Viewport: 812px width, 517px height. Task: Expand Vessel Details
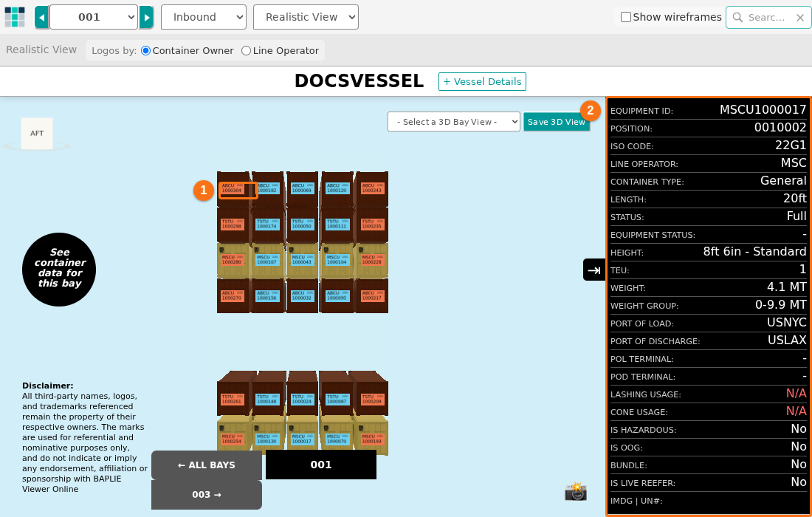point(482,81)
